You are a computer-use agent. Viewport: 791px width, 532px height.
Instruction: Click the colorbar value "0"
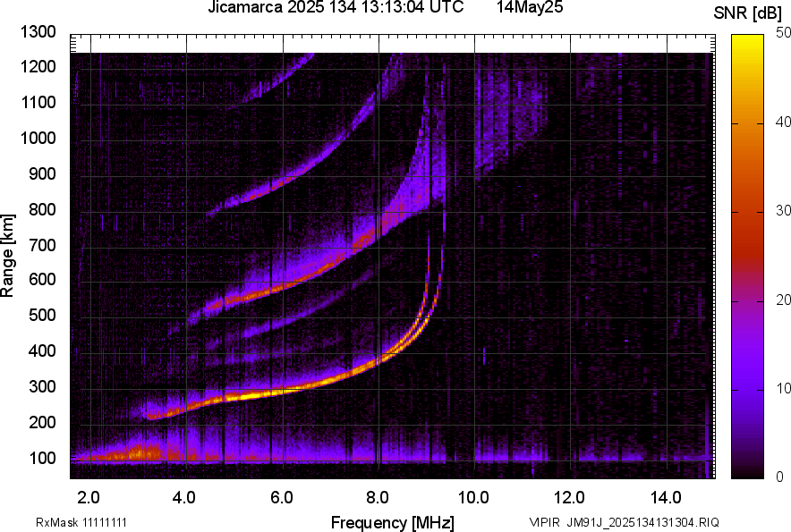(x=780, y=477)
